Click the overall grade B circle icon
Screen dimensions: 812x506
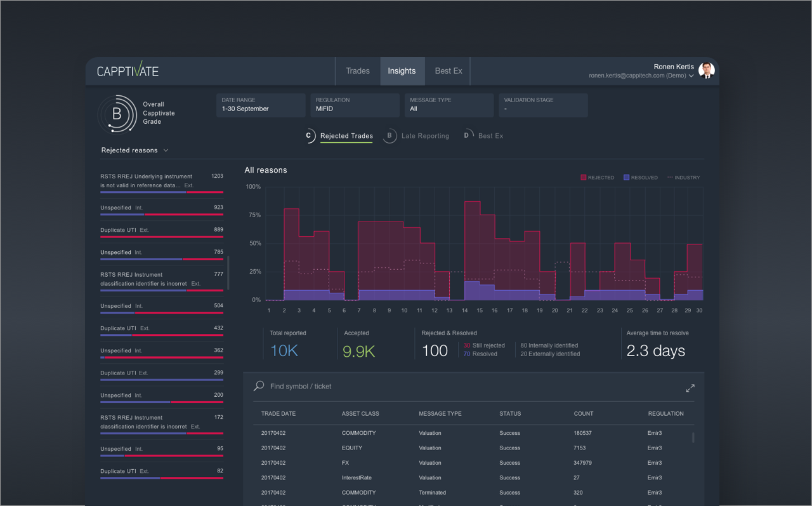pyautogui.click(x=117, y=114)
